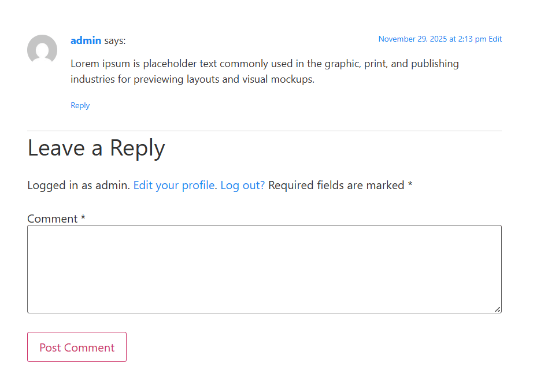The height and width of the screenshot is (392, 533).
Task: Open the Edit your profile link
Action: (x=174, y=185)
